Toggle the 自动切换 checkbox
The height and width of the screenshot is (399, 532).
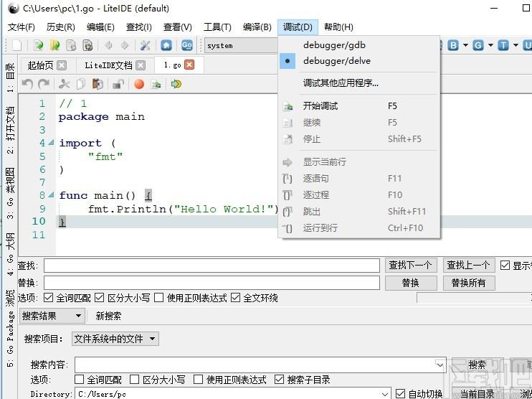[x=400, y=394]
